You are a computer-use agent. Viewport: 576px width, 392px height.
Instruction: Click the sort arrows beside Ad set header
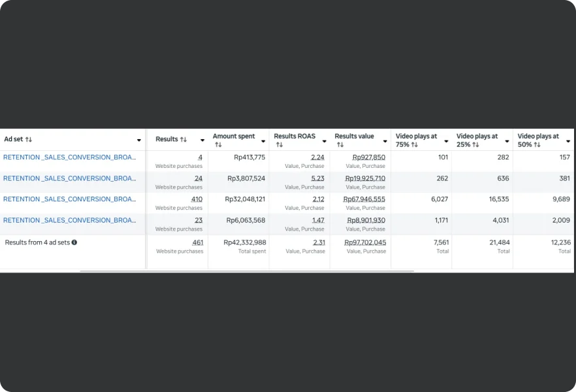point(29,140)
